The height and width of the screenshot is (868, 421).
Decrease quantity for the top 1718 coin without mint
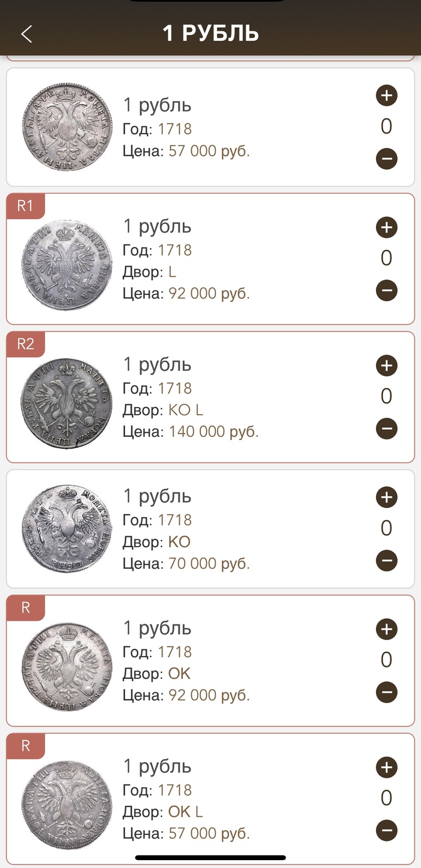(x=386, y=159)
